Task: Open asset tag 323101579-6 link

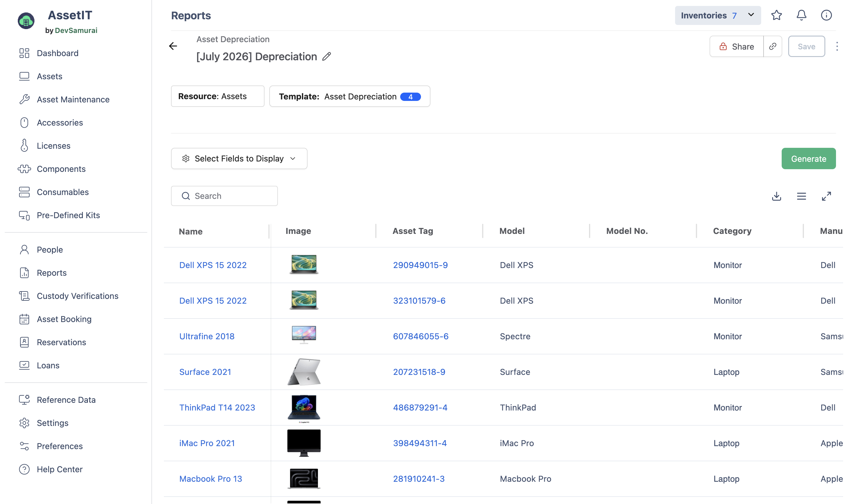Action: pos(419,301)
